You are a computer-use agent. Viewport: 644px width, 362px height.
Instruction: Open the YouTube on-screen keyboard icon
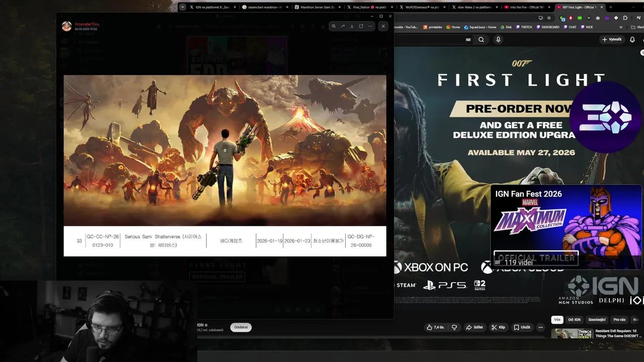click(468, 40)
